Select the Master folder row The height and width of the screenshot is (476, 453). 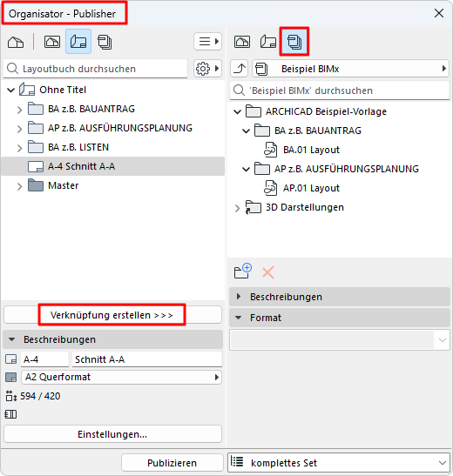click(113, 185)
